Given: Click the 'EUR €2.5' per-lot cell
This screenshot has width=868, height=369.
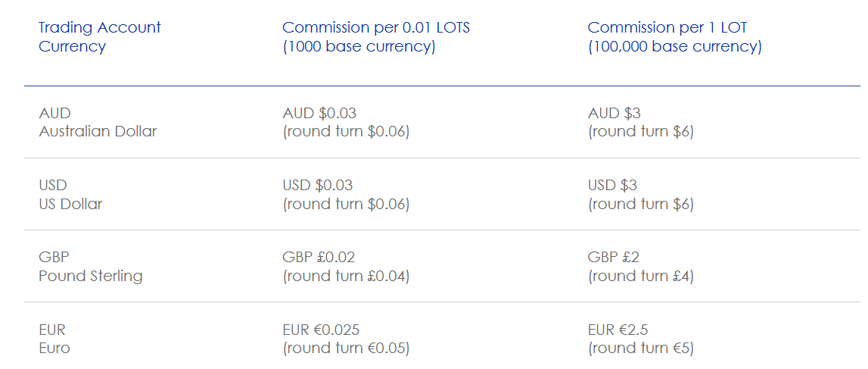Looking at the screenshot, I should coord(618,330).
